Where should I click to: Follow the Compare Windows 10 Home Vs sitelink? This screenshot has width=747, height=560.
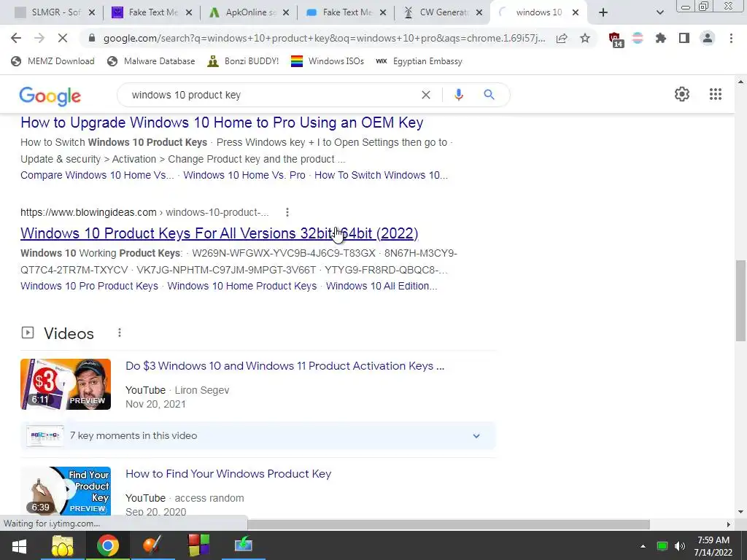97,175
